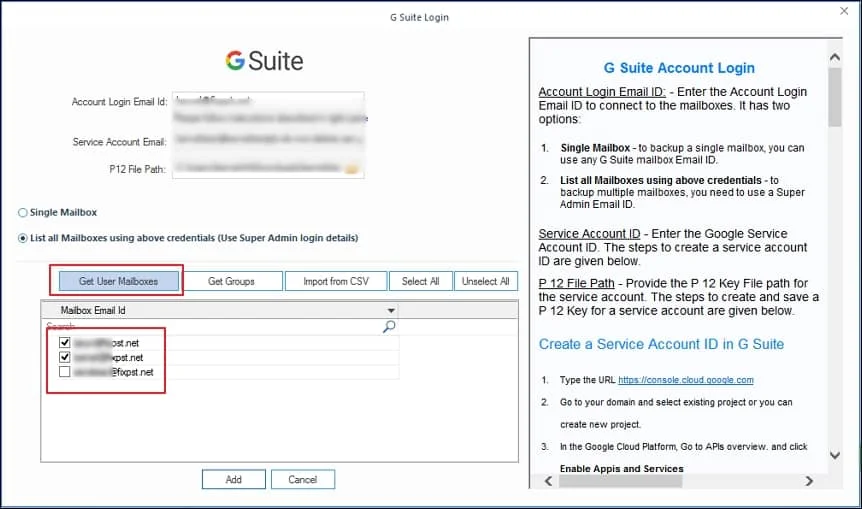Click Unselect All button

[x=485, y=281]
